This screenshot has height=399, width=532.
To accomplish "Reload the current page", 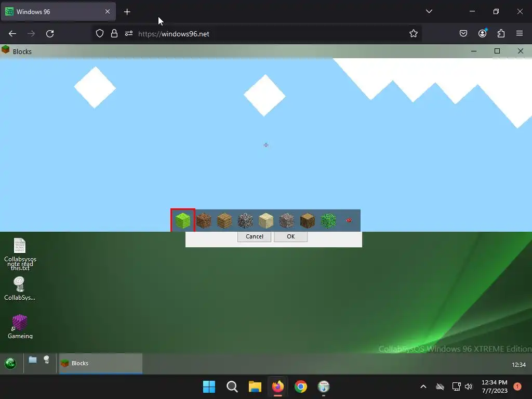I will (x=50, y=34).
